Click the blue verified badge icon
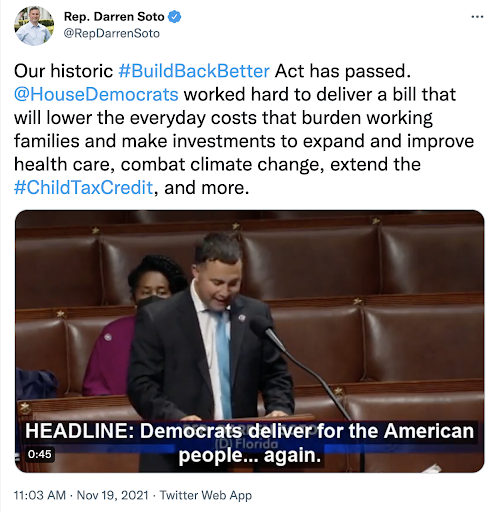The width and height of the screenshot is (497, 512). [x=175, y=17]
